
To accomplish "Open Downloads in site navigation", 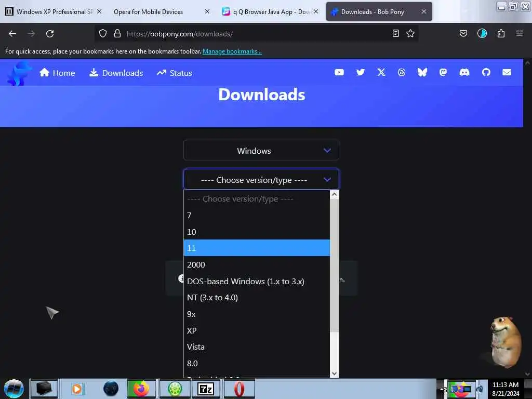I will [116, 73].
